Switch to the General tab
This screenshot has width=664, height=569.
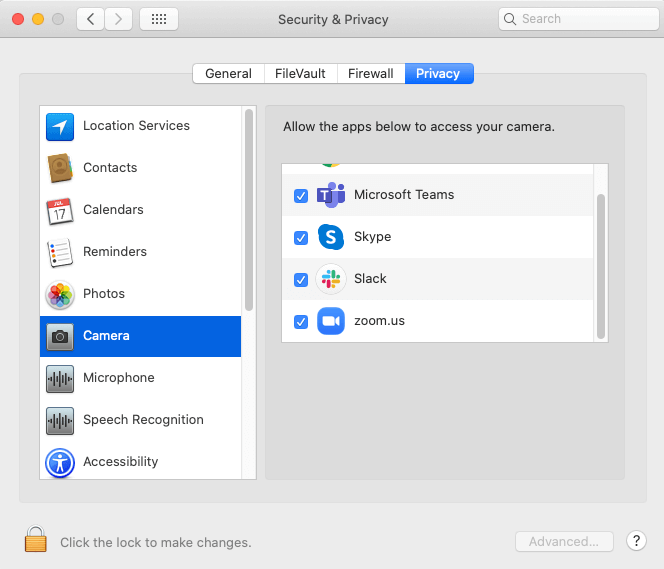[x=229, y=74]
